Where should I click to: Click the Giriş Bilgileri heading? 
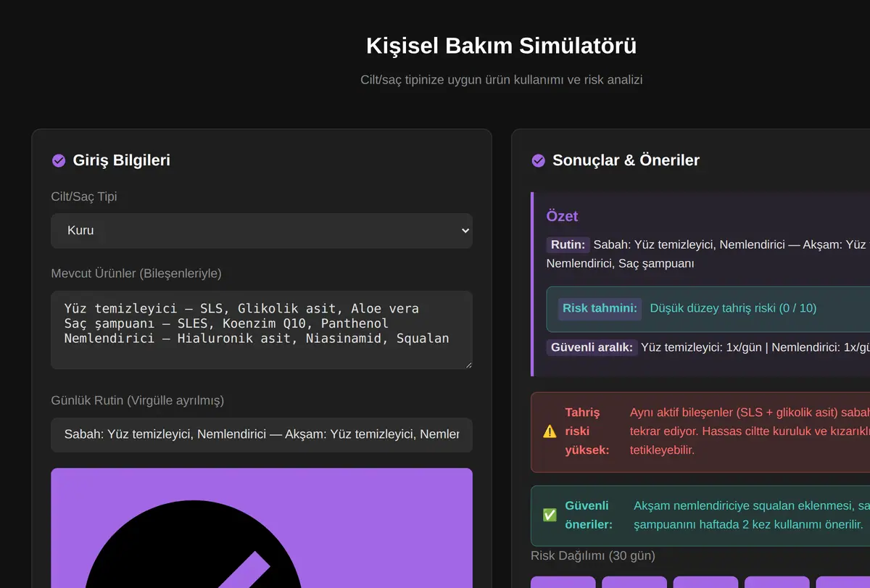point(122,160)
